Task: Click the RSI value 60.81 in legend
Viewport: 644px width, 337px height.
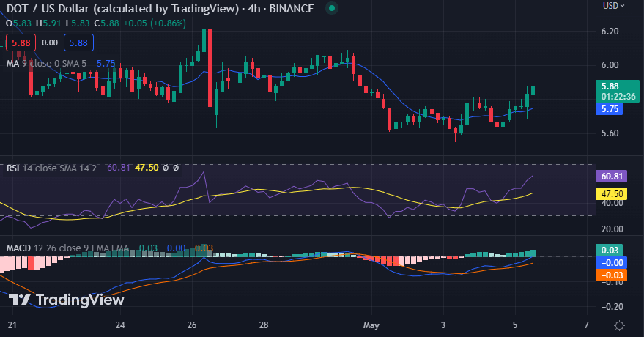Action: pyautogui.click(x=119, y=168)
